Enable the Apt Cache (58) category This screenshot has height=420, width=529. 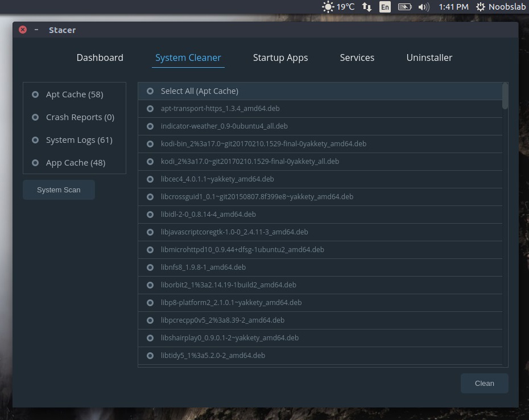(35, 94)
